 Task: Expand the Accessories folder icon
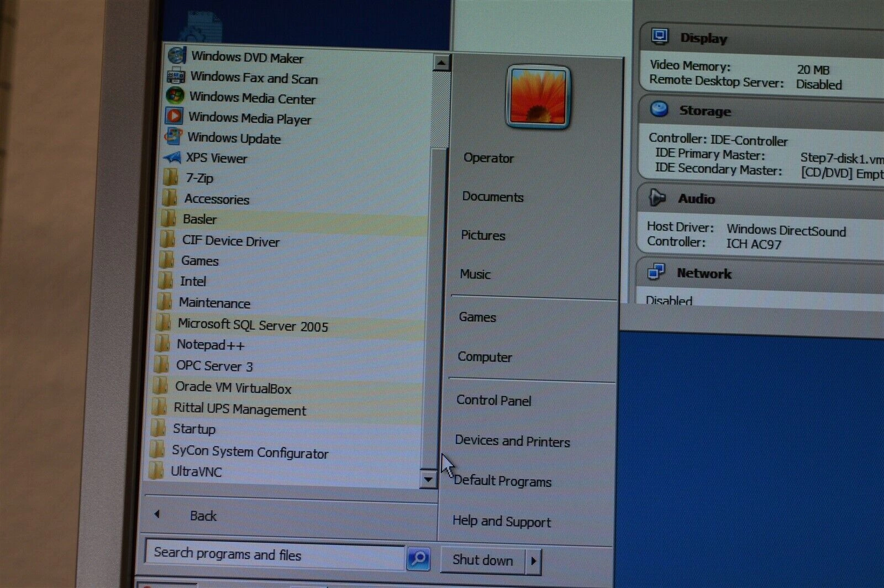coord(170,198)
